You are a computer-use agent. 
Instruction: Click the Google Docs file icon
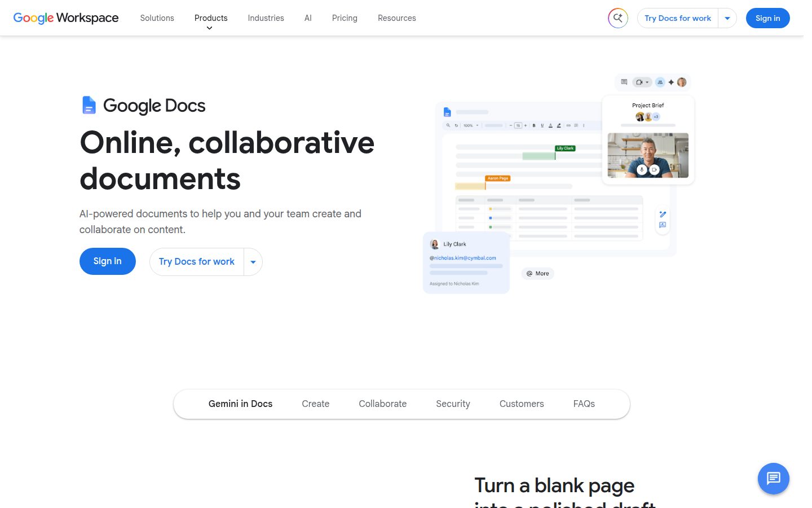pos(89,105)
